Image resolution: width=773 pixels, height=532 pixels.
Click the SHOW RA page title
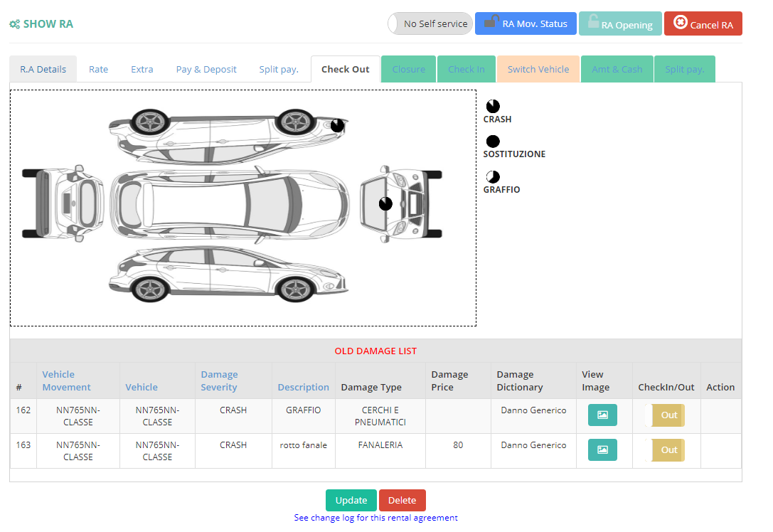pyautogui.click(x=48, y=24)
